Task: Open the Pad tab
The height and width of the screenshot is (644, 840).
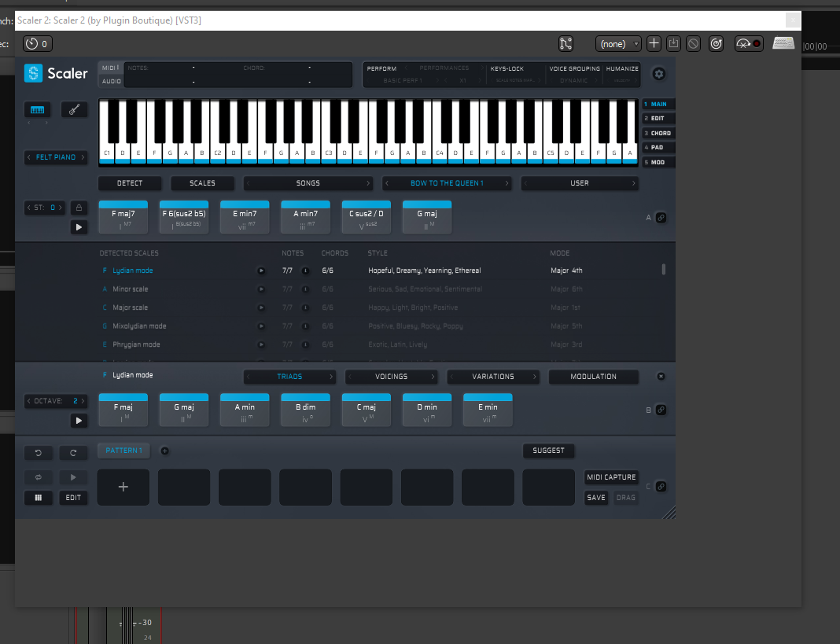Action: tap(658, 147)
